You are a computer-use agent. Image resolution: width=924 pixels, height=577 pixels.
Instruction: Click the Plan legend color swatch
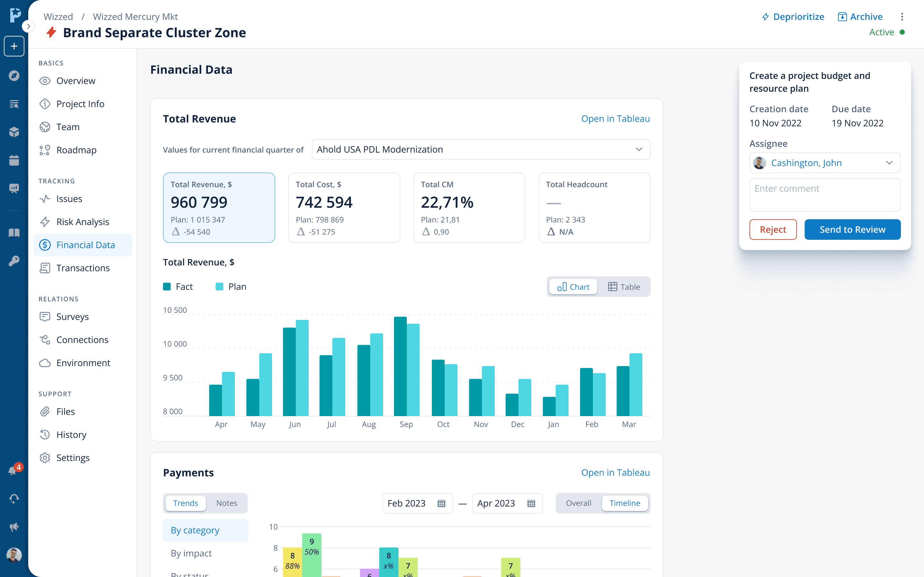219,287
